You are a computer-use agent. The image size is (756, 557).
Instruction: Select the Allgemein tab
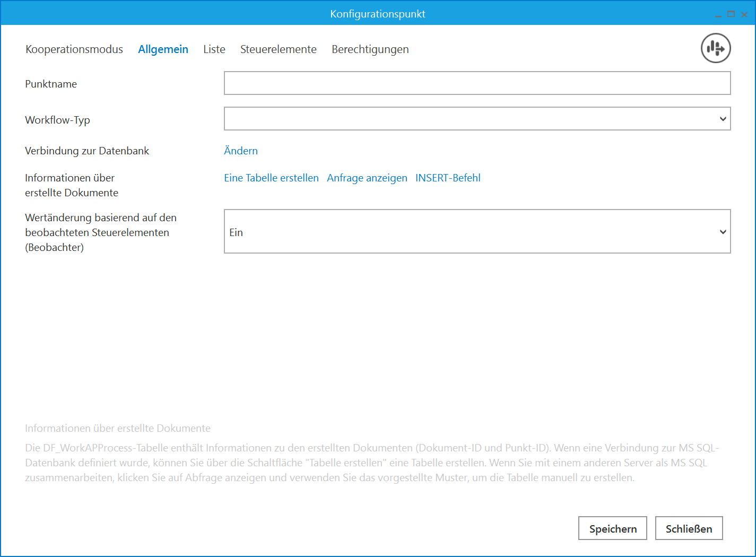point(163,49)
